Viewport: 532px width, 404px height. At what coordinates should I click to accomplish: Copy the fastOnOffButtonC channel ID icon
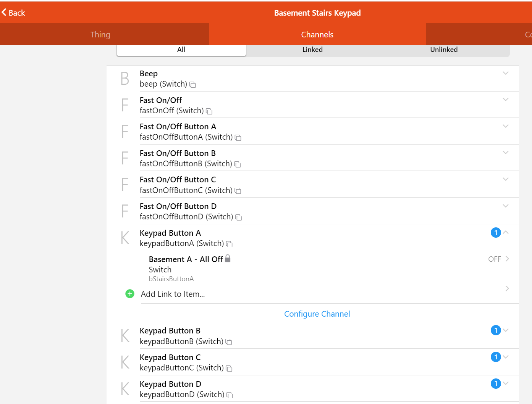click(238, 191)
